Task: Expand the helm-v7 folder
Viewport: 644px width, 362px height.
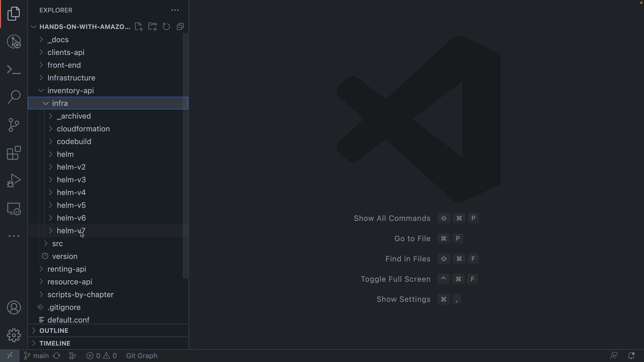Action: click(x=71, y=231)
